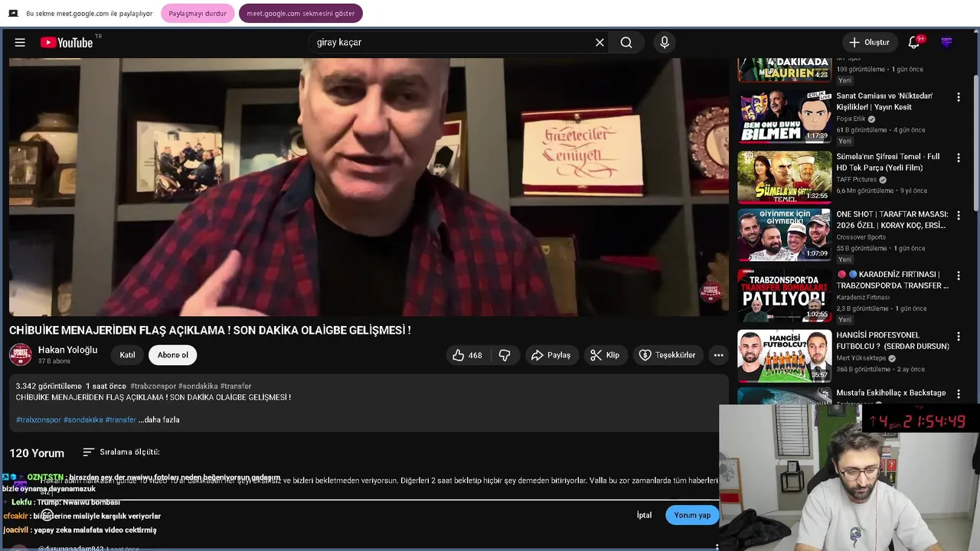Open ONE SHOT Taraftar Masası title

coord(892,220)
